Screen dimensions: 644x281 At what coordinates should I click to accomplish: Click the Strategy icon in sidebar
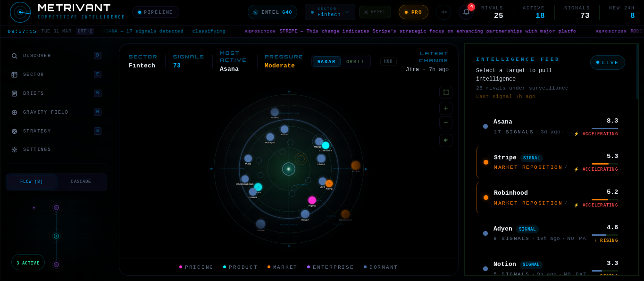[14, 131]
